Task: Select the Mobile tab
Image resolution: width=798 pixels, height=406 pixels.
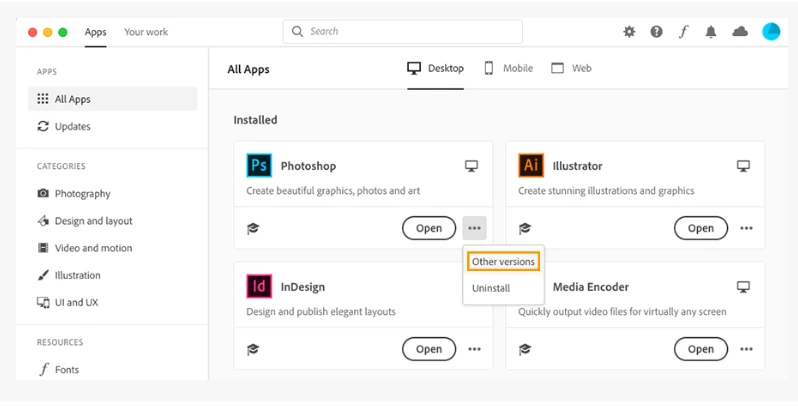Action: point(508,68)
